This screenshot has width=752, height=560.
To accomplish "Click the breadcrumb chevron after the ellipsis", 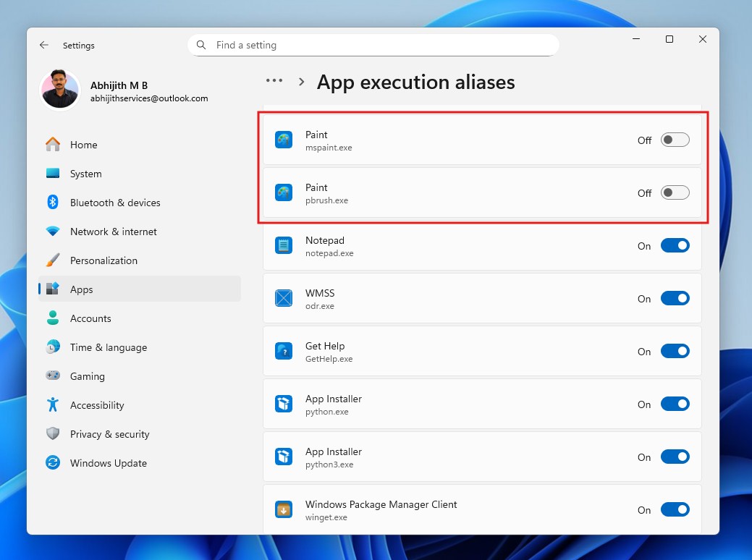I will click(301, 81).
